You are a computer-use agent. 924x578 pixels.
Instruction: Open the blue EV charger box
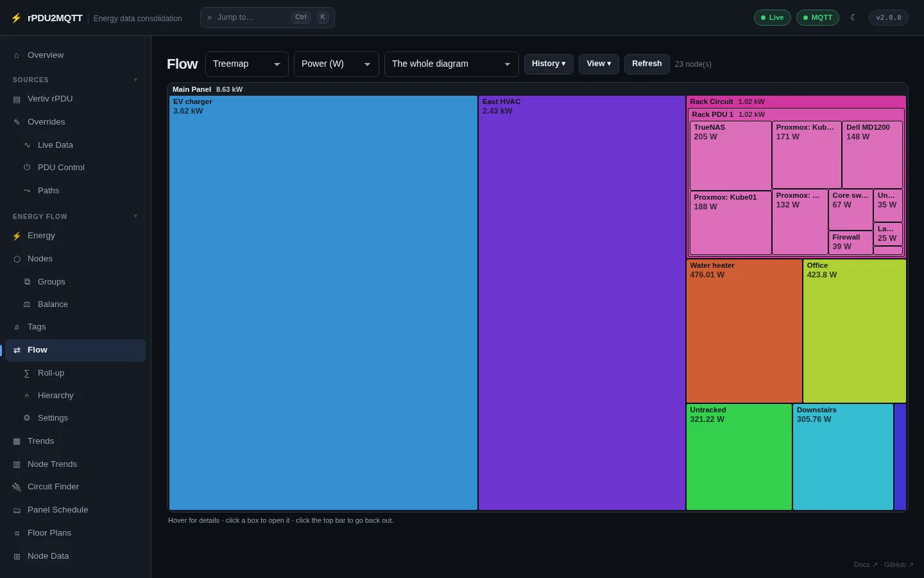(323, 303)
